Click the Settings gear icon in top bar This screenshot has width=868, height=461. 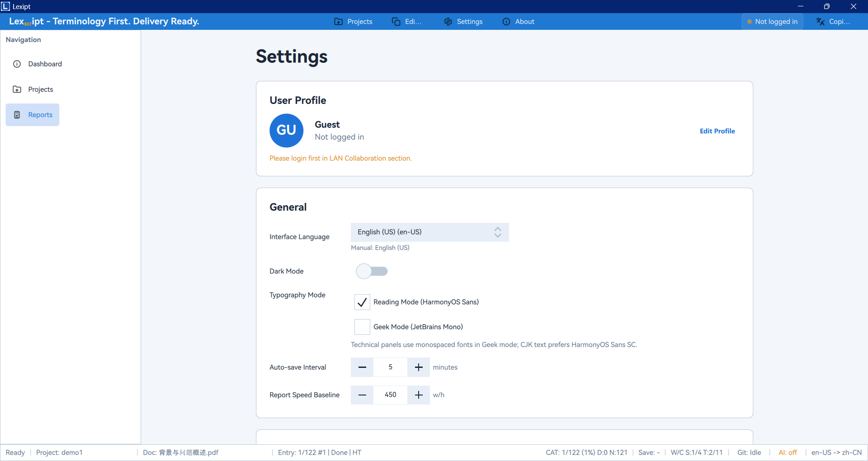(448, 22)
